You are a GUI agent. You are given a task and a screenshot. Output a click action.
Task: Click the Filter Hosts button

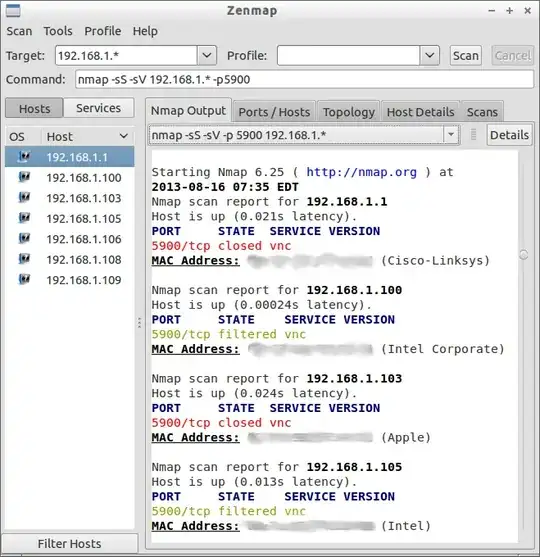(x=70, y=544)
